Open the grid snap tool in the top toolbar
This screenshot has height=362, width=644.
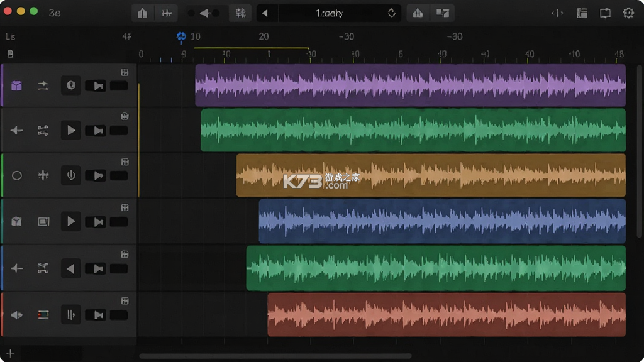240,13
